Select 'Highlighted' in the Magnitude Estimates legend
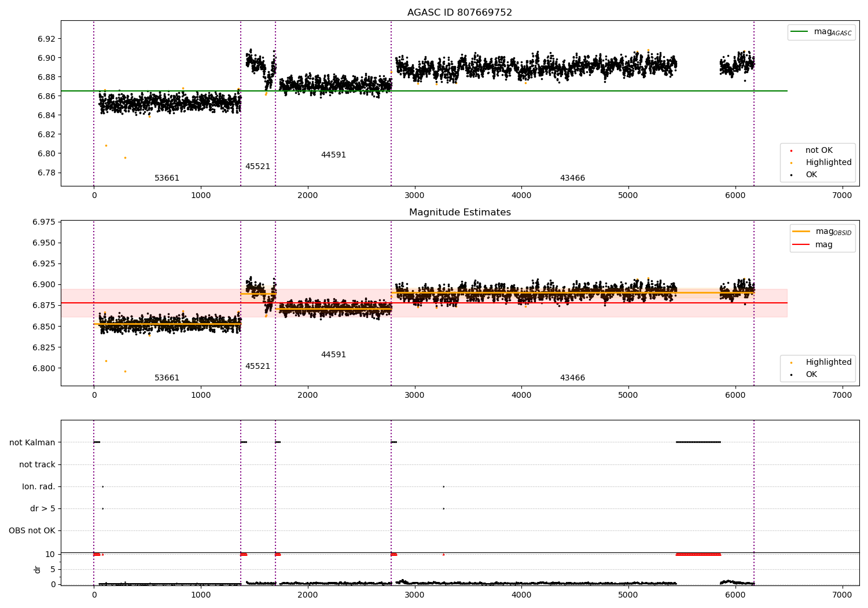The width and height of the screenshot is (868, 608). (828, 362)
